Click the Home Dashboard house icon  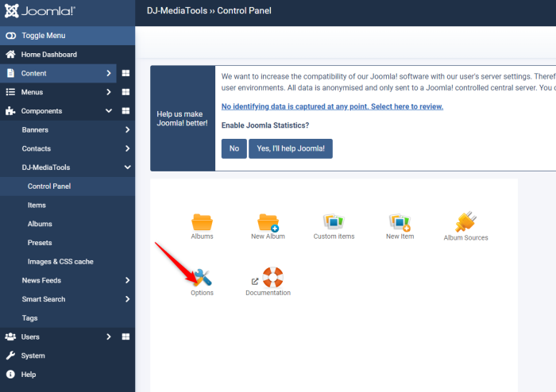pyautogui.click(x=10, y=54)
